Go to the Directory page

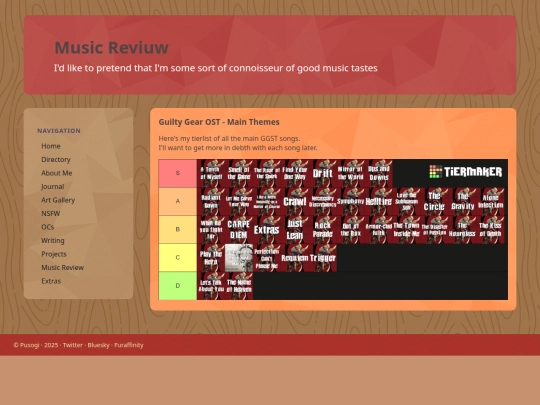[x=56, y=159]
